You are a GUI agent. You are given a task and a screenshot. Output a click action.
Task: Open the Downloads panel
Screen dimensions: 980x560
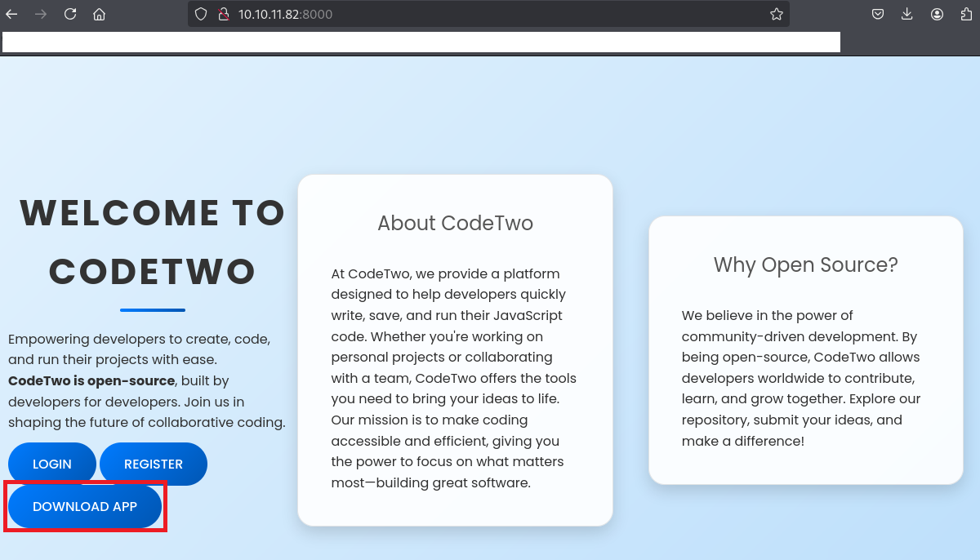click(x=906, y=14)
